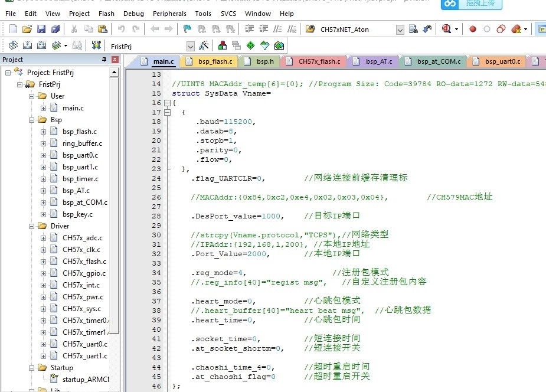Toggle bookmark with the flag icon

(187, 29)
